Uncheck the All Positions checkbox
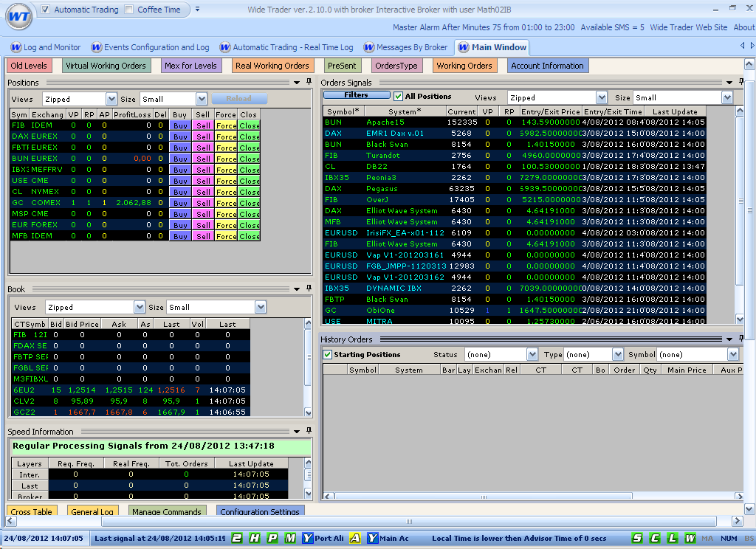This screenshot has height=549, width=756. (x=398, y=96)
